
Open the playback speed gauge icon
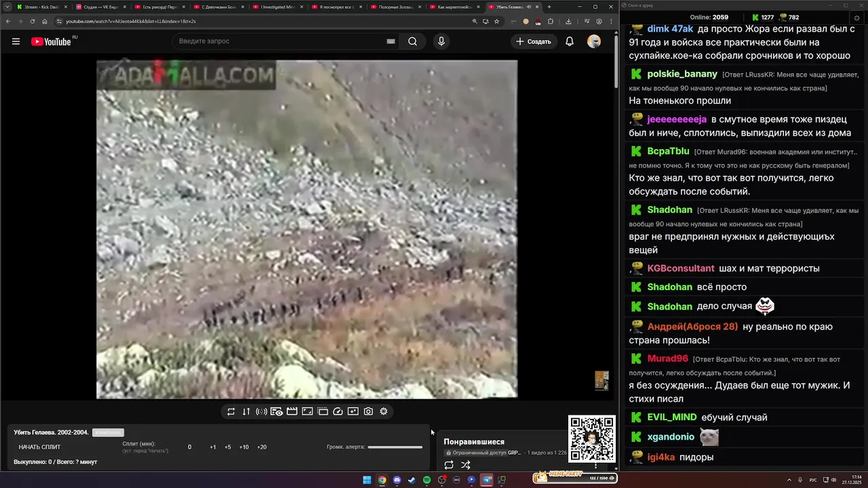[338, 411]
